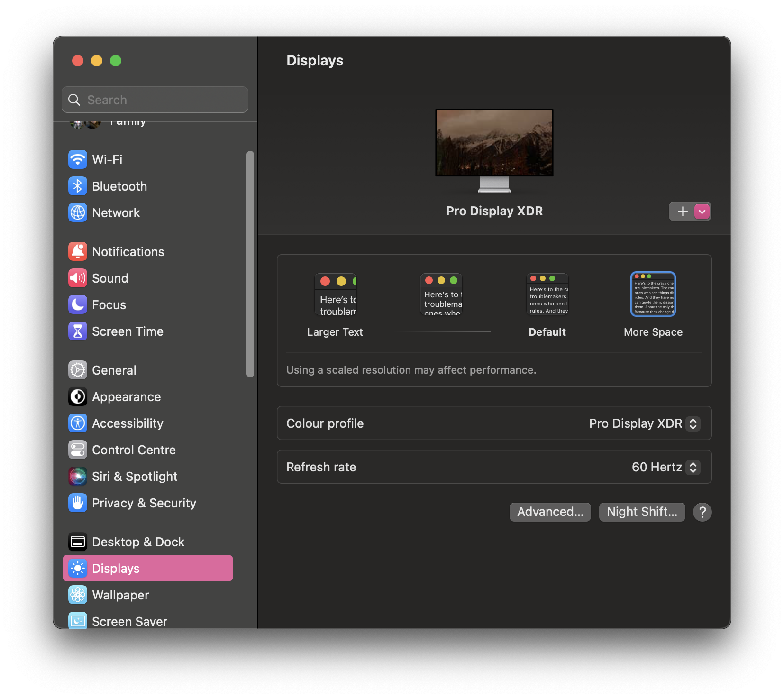Click the plus button to add display
Screen dimensions: 784x699
tap(682, 212)
